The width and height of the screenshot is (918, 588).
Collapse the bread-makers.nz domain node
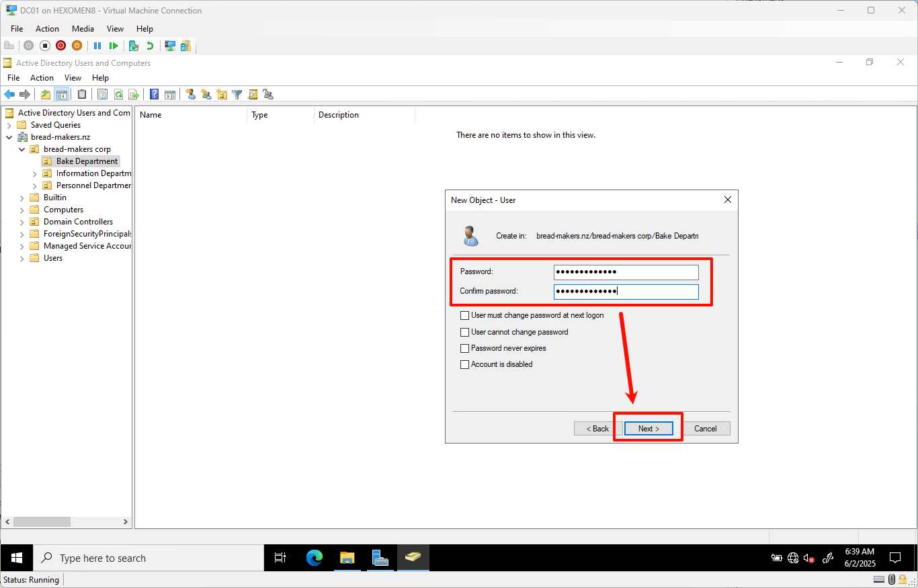[9, 137]
